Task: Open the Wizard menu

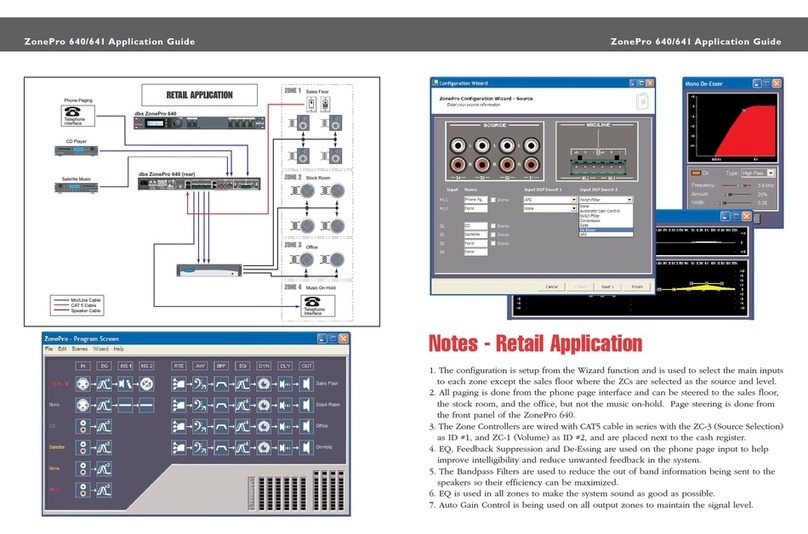Action: pyautogui.click(x=100, y=349)
